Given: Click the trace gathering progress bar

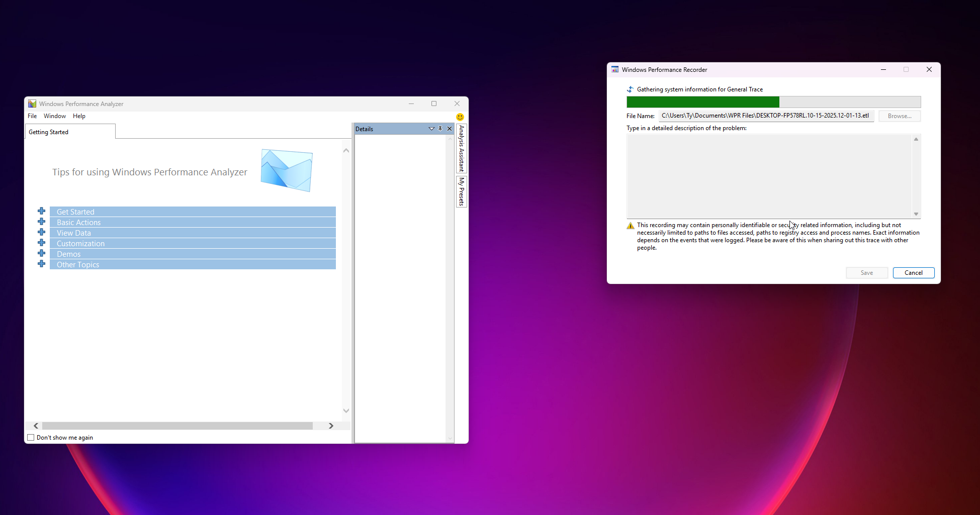Looking at the screenshot, I should (773, 102).
